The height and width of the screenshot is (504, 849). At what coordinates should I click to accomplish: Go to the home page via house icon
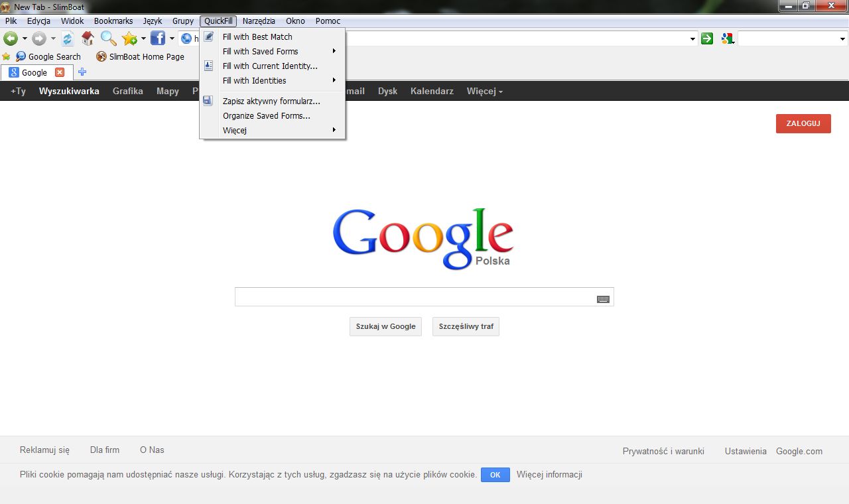pyautogui.click(x=88, y=38)
